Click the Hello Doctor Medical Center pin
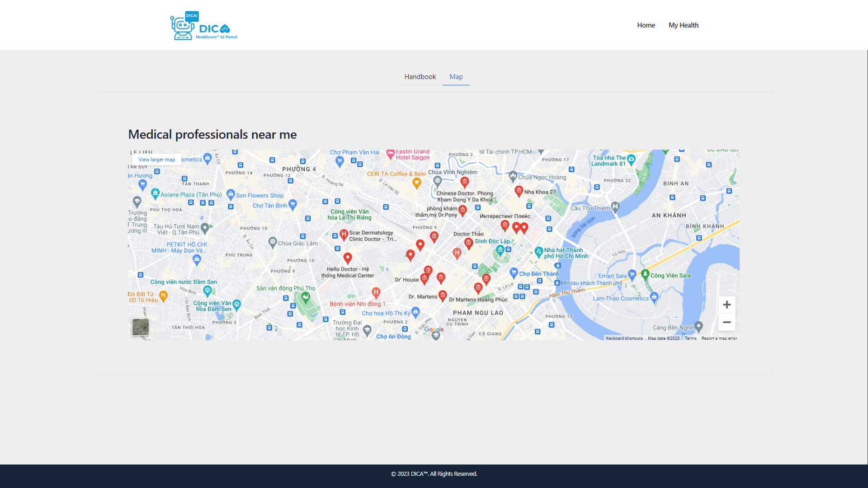Viewport: 868px width, 488px height. 348,258
